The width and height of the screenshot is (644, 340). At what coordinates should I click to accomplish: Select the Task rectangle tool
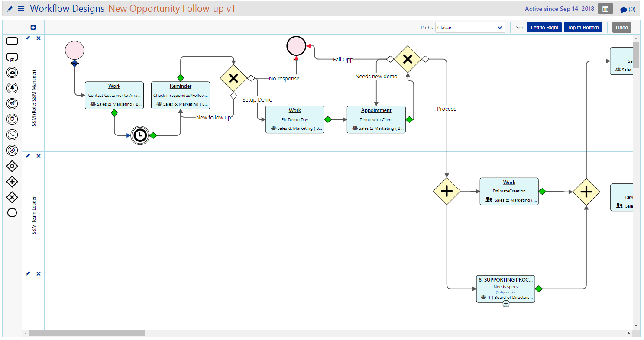tap(12, 41)
